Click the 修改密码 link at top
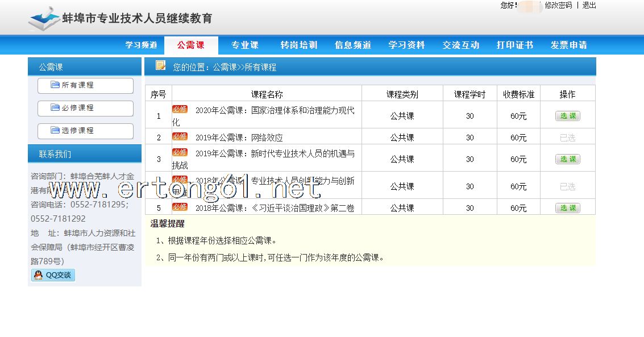This screenshot has width=644, height=337. 558,5
